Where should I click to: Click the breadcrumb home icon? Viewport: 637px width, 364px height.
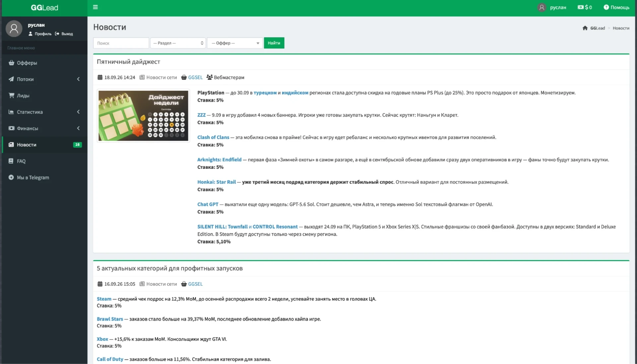585,28
